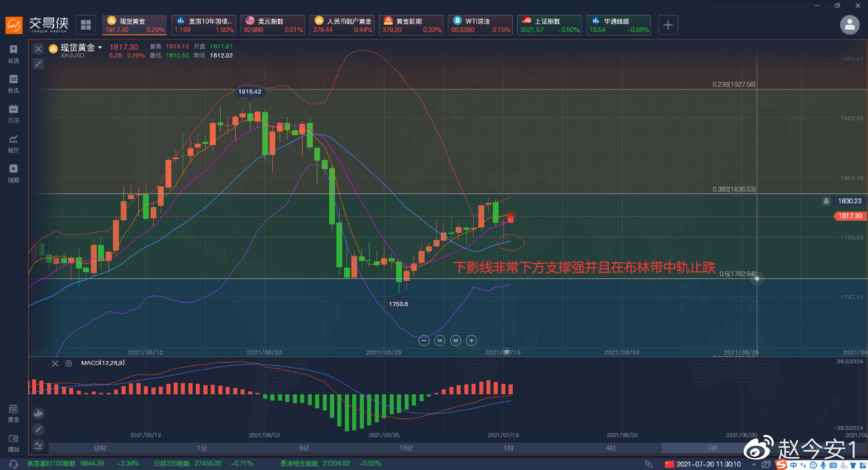Screen dimensions: 868x470
Task: Zoom out the chart with minus button
Action: coord(424,340)
